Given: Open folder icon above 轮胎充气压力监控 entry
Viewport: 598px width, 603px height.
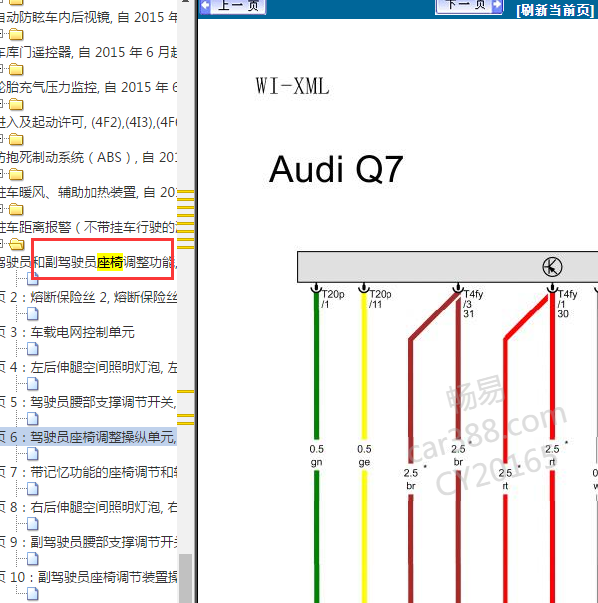Looking at the screenshot, I should (16, 69).
